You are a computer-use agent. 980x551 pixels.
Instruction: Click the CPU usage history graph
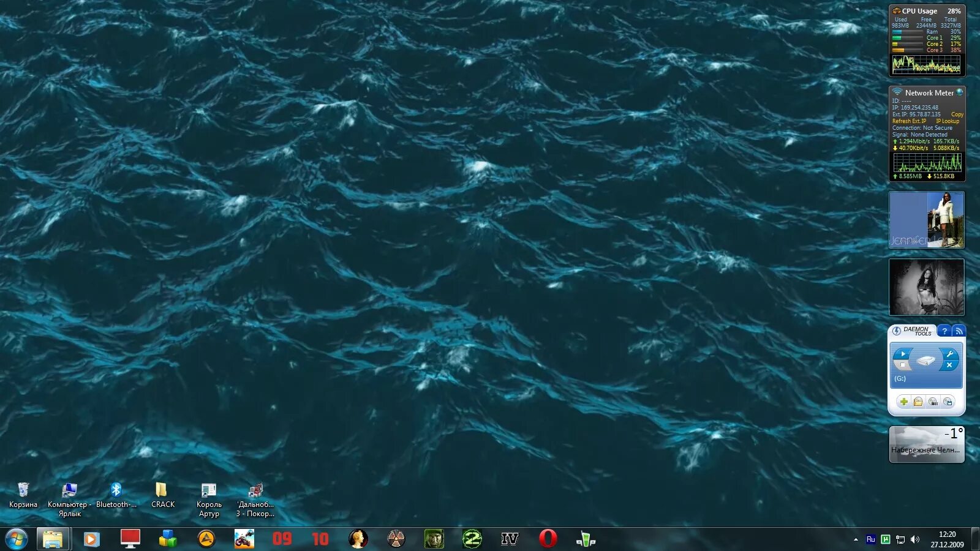[927, 64]
